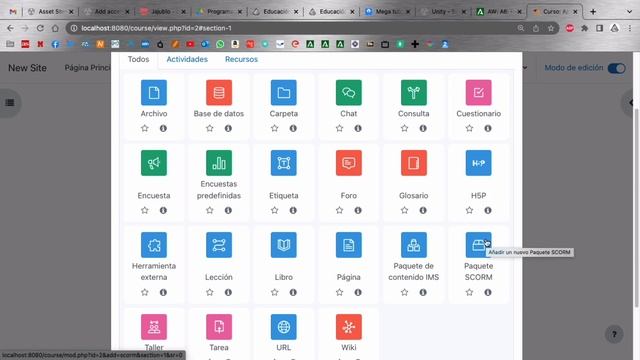640x360 pixels.
Task: Open the course index drawer button
Action: click(10, 103)
